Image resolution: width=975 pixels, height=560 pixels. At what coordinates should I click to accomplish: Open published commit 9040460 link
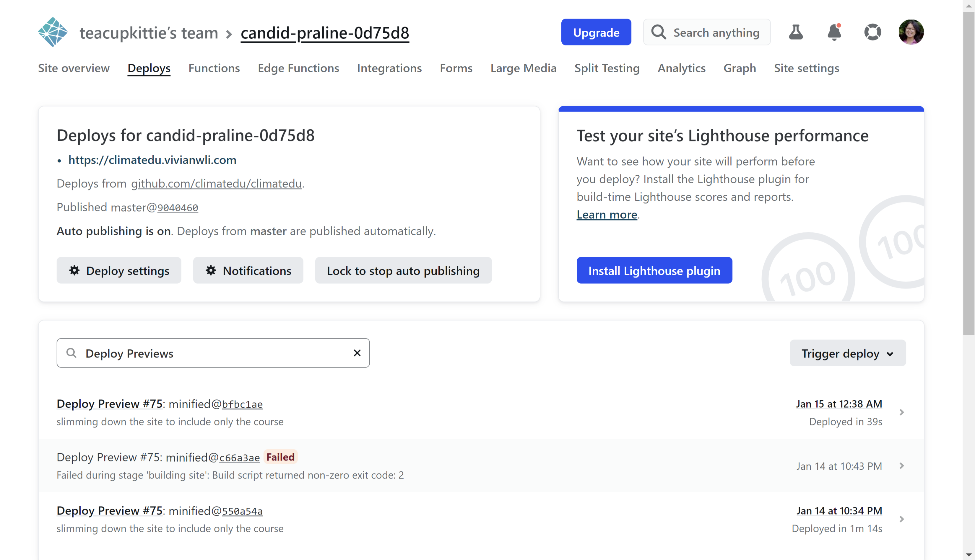(178, 208)
